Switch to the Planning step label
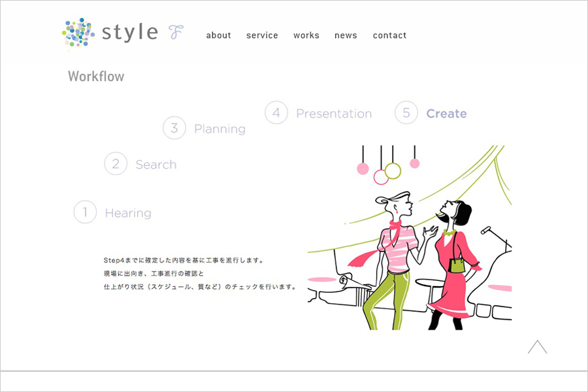This screenshot has height=392, width=588. [220, 129]
